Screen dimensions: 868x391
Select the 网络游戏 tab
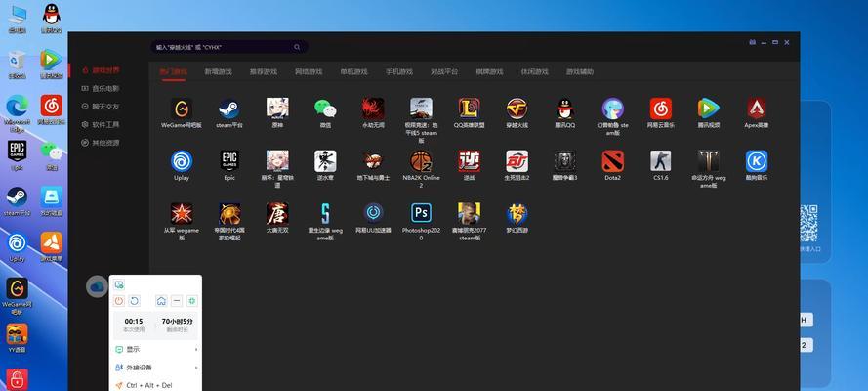[309, 72]
